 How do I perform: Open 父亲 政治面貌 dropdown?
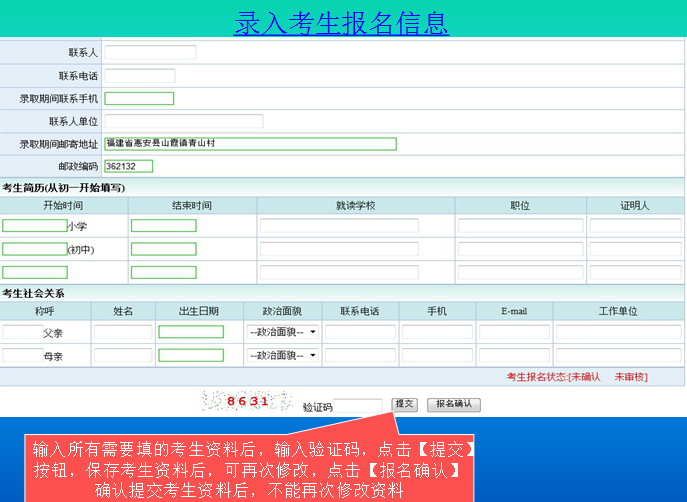click(282, 332)
